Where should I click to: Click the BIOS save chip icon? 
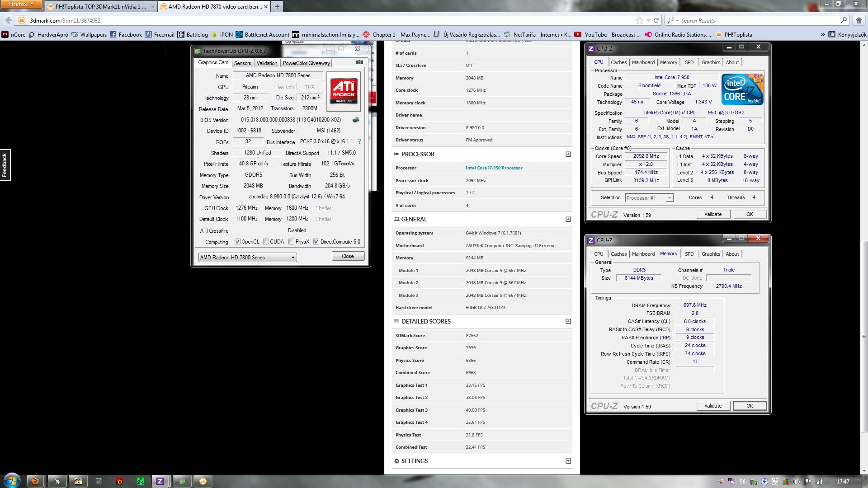click(356, 120)
